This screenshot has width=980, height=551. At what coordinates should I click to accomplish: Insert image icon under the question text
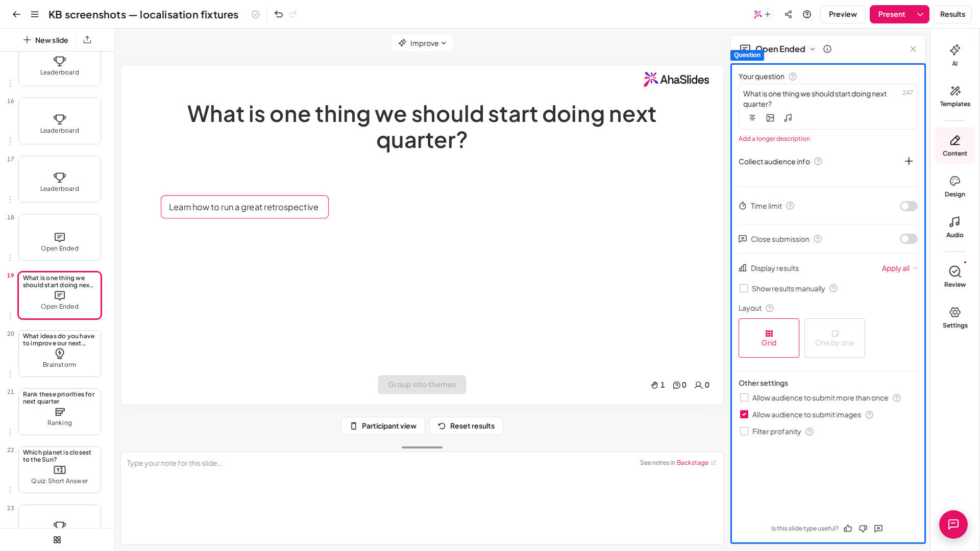[x=770, y=118]
